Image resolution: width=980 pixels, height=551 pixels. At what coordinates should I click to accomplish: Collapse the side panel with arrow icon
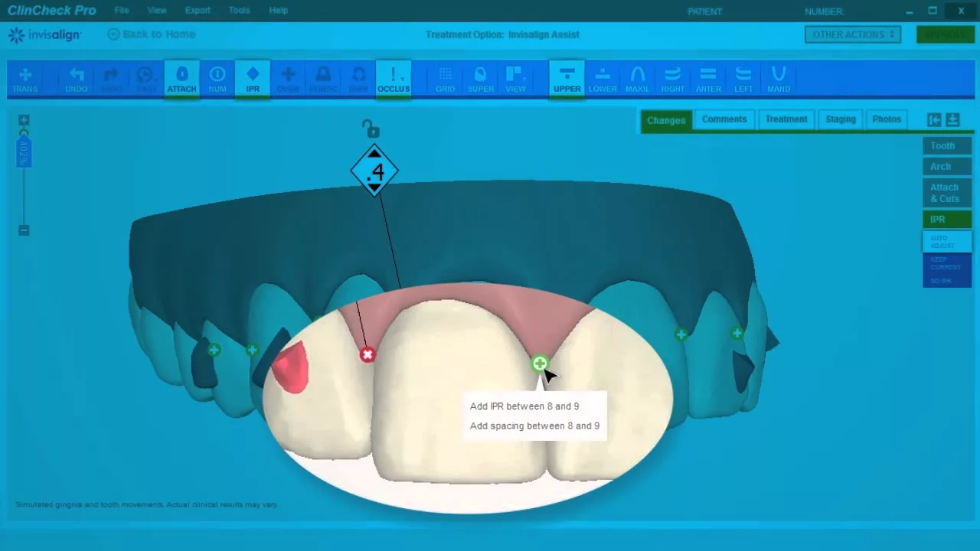click(x=934, y=119)
